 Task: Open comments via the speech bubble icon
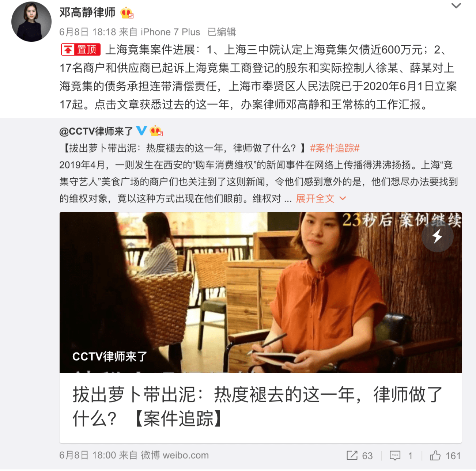395,455
